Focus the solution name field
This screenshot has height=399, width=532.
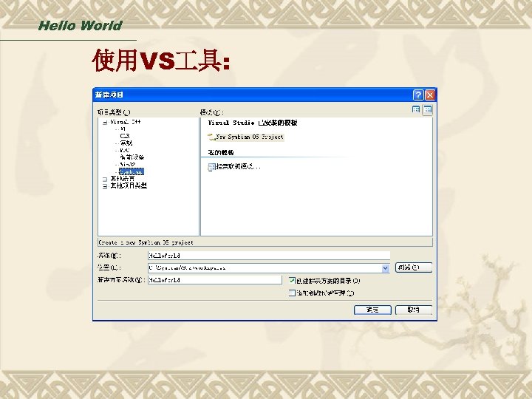(215, 280)
